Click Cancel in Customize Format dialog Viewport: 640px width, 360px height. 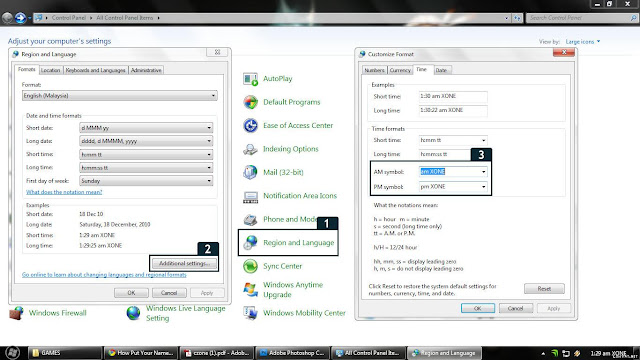tap(516, 308)
